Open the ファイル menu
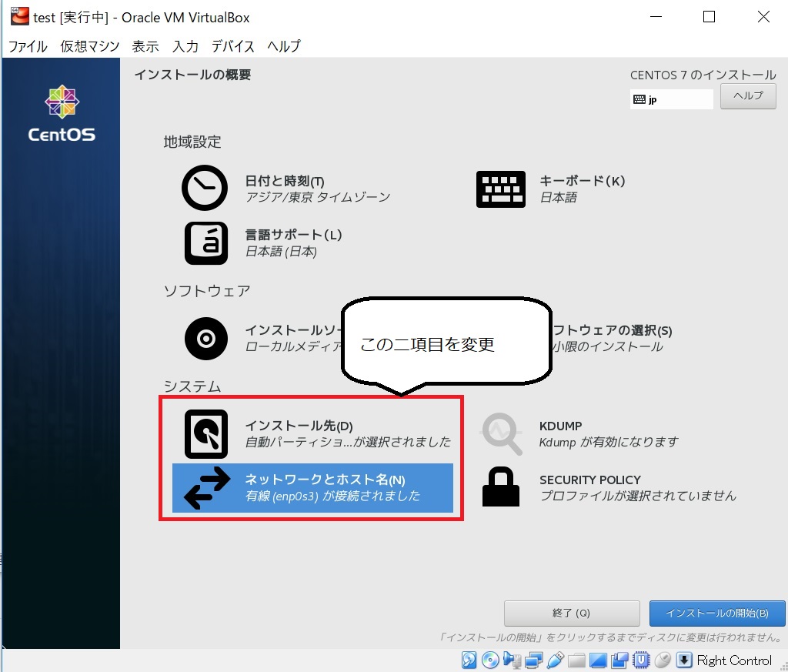Image resolution: width=788 pixels, height=672 pixels. 28,46
